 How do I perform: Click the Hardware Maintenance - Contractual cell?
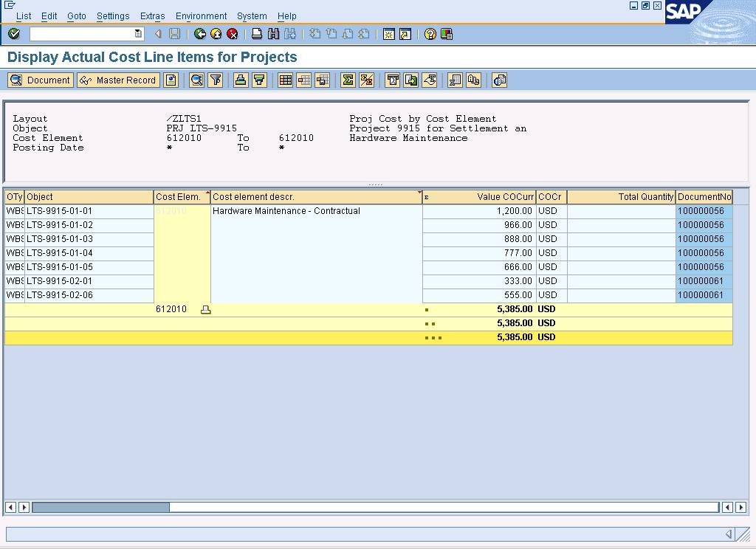[x=316, y=211]
